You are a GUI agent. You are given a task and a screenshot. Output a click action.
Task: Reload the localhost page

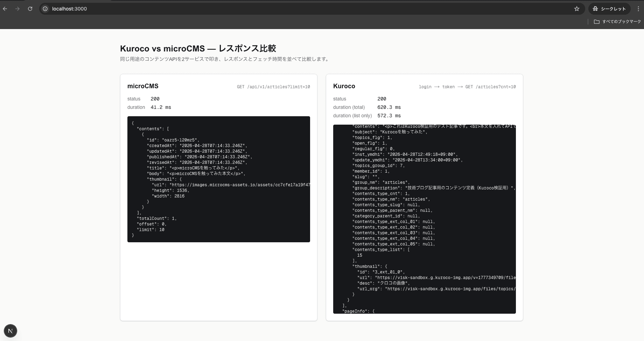coord(30,9)
